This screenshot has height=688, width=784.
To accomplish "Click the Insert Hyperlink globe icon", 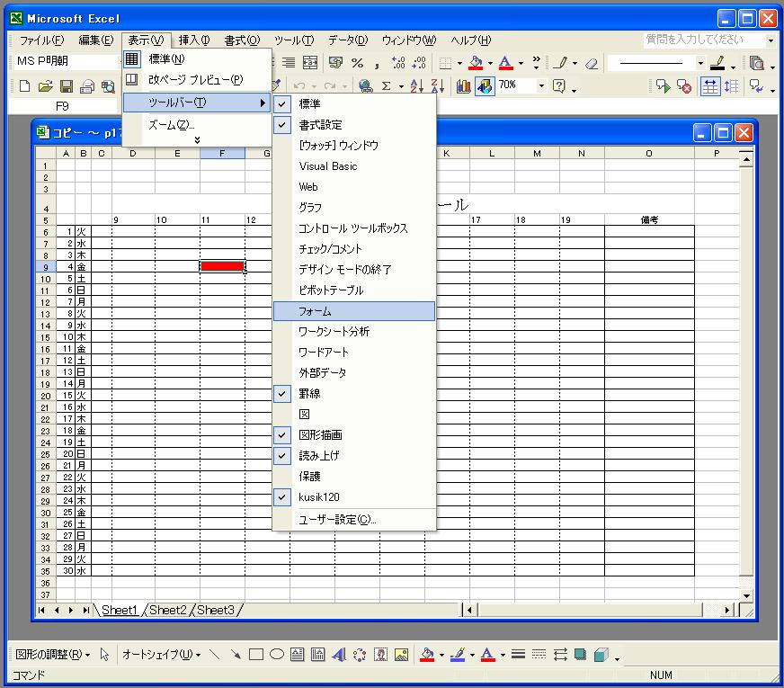I will 366,86.
